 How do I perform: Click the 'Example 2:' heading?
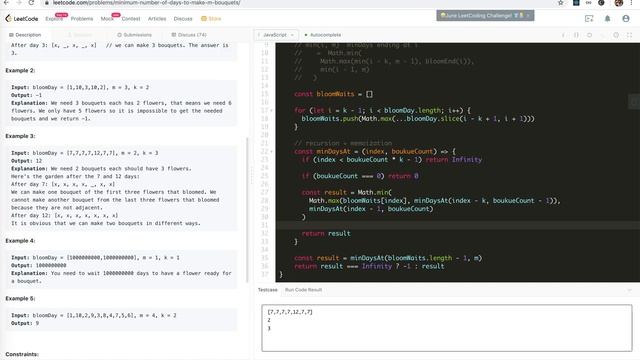(20, 71)
